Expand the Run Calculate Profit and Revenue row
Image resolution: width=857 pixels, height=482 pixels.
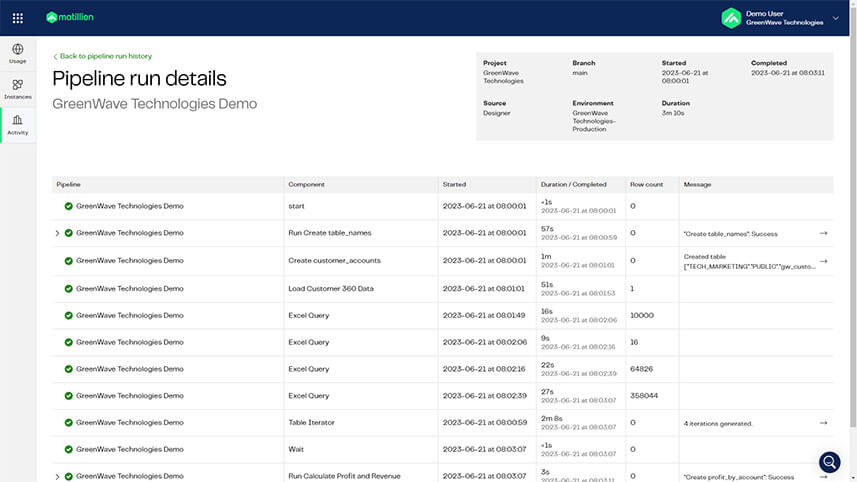pos(57,477)
